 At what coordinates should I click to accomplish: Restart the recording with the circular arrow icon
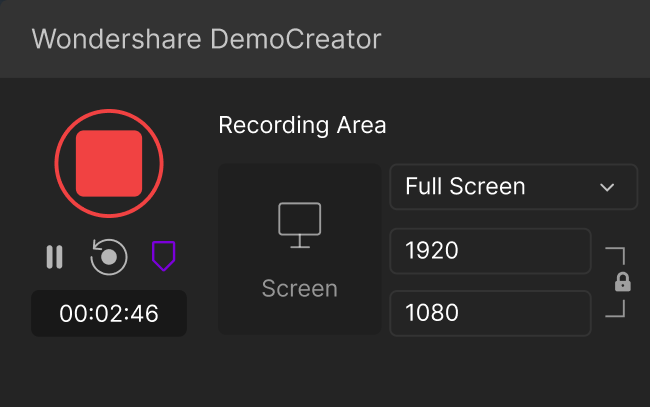(108, 257)
